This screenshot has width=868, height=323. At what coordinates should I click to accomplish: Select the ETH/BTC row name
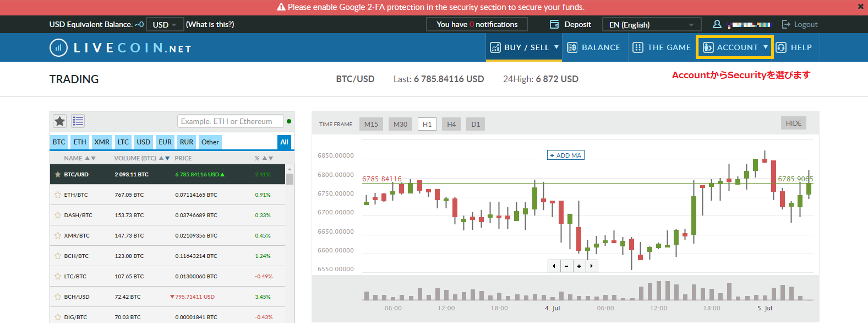(x=76, y=195)
